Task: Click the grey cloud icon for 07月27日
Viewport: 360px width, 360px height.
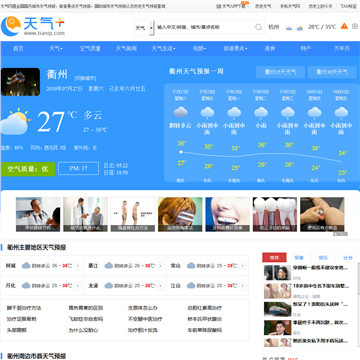Action: coord(180,112)
